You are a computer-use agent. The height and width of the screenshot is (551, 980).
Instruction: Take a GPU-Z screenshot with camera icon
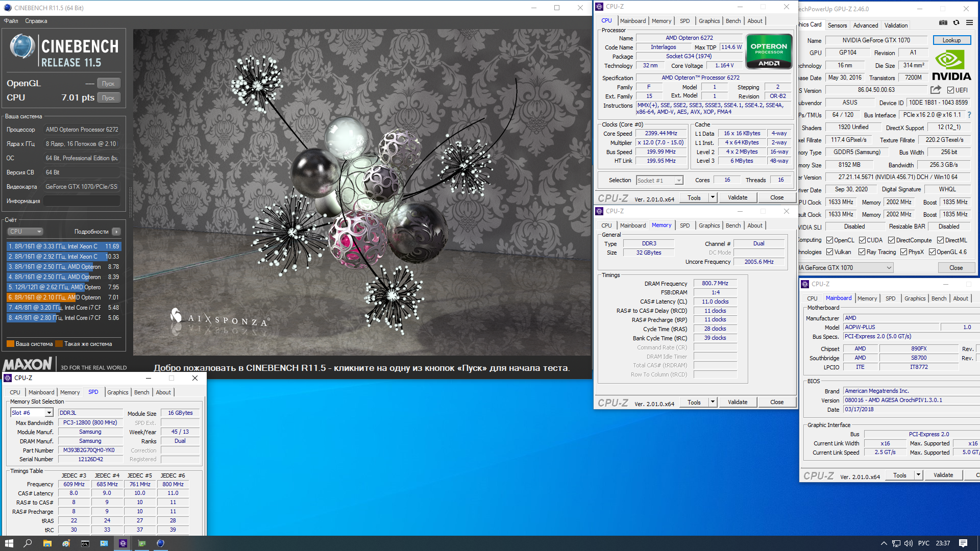(x=943, y=22)
